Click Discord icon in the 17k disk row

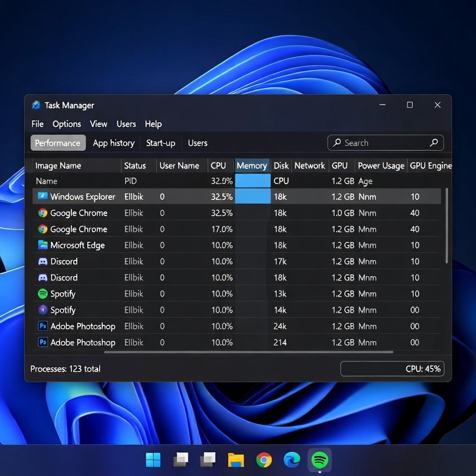[43, 261]
